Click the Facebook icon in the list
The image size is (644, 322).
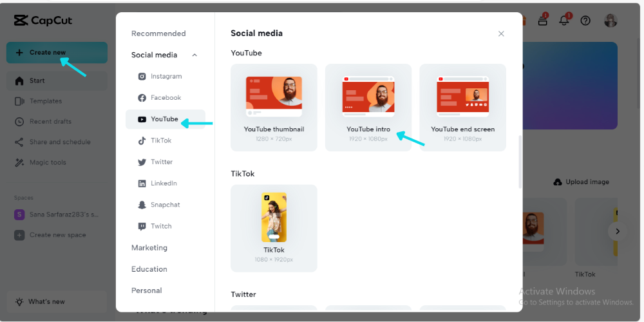point(142,98)
